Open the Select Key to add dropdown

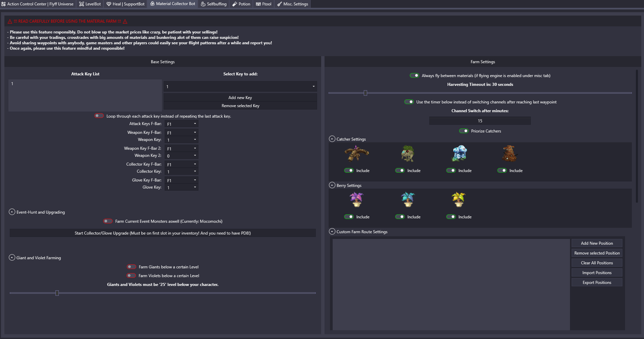tap(240, 87)
